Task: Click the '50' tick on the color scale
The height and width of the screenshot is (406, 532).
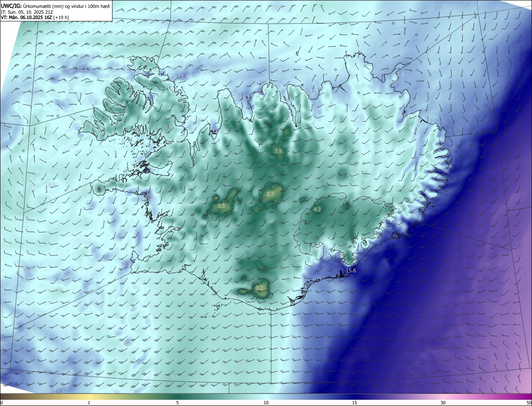Action: coord(529,403)
